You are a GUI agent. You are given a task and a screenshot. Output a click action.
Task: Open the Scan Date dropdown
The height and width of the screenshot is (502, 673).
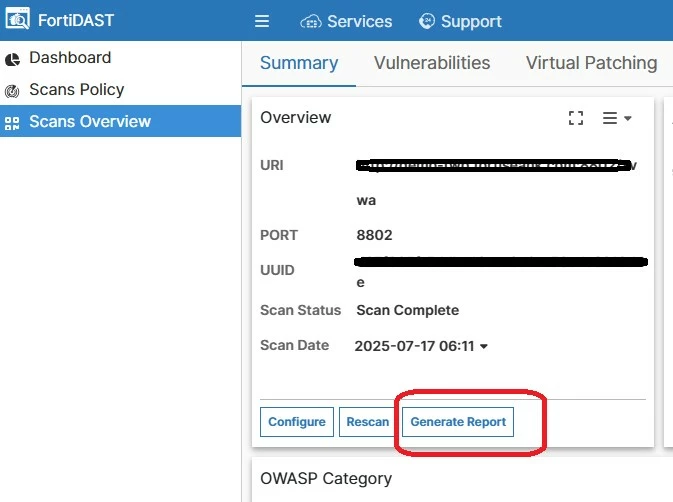(421, 346)
